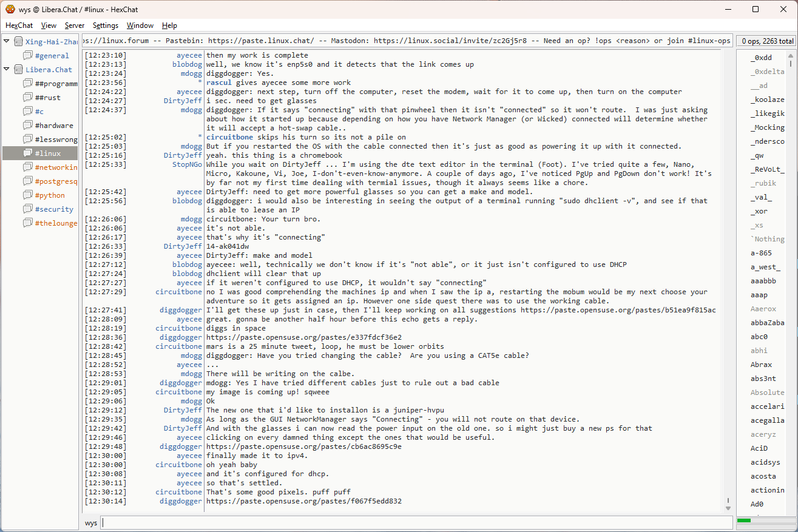This screenshot has width=798, height=532.
Task: Click the lag meter progress bar
Action: (x=765, y=520)
